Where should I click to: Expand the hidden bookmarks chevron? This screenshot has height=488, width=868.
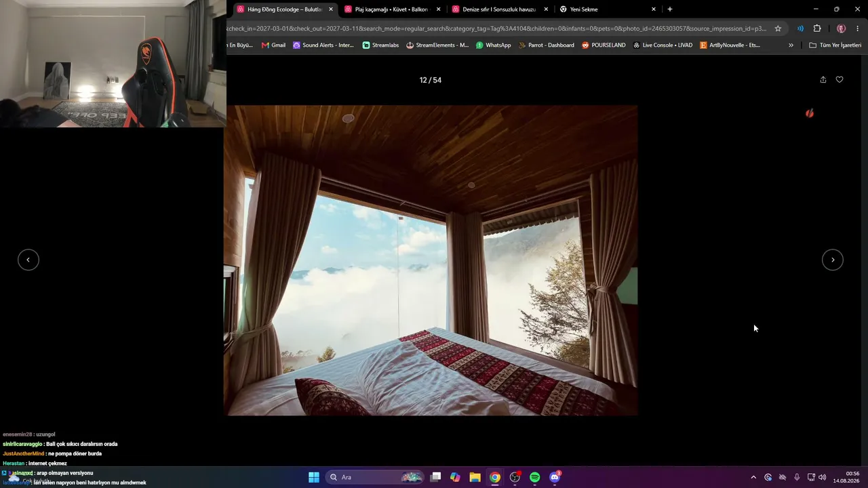coord(791,45)
